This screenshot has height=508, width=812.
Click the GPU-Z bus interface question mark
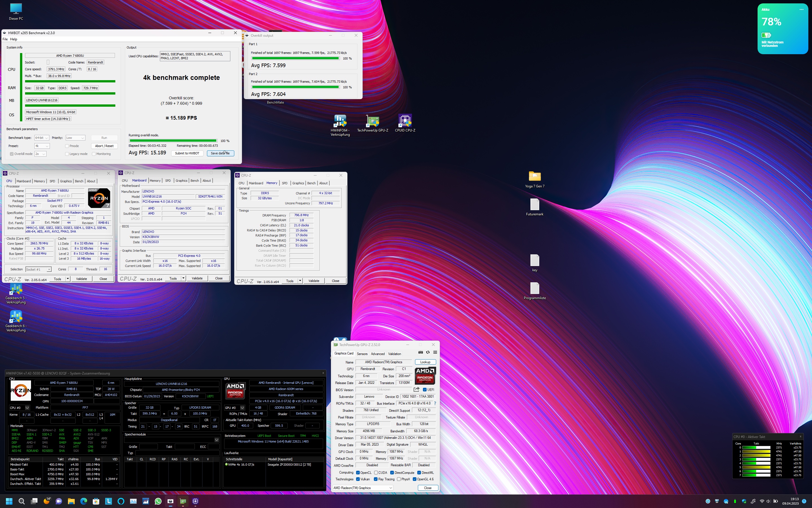click(x=435, y=403)
